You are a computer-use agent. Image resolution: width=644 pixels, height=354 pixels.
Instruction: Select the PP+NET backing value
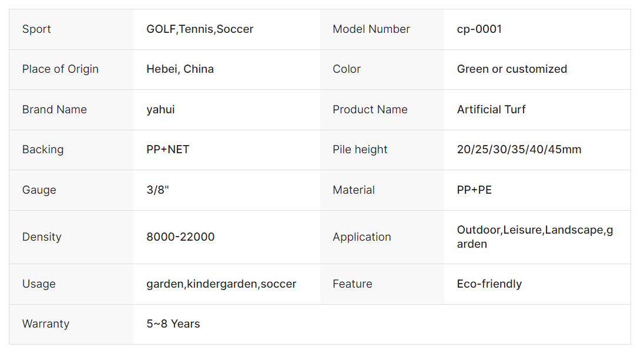tap(167, 149)
